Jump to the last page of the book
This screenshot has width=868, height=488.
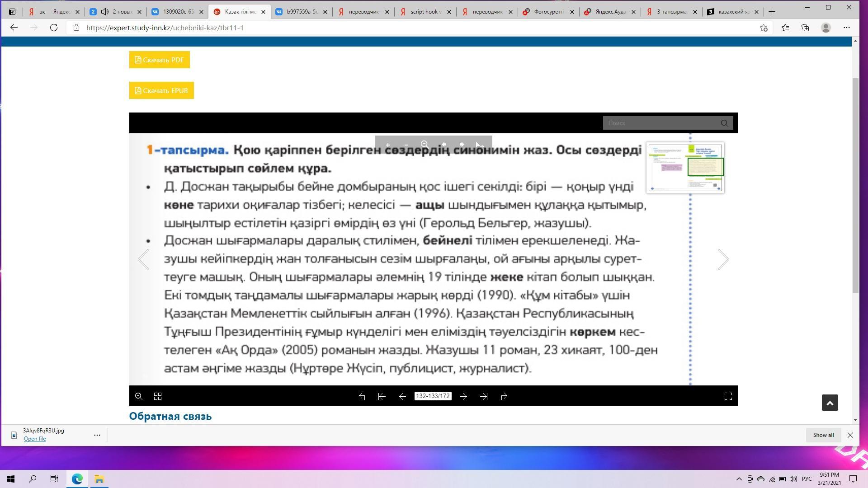coord(484,396)
